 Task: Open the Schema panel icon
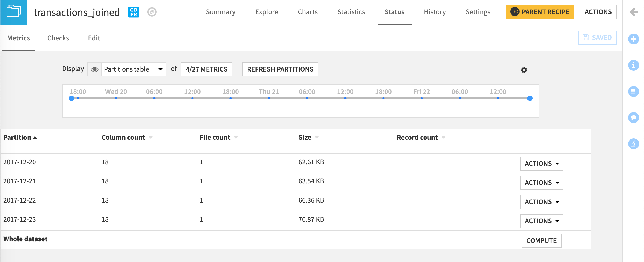634,91
